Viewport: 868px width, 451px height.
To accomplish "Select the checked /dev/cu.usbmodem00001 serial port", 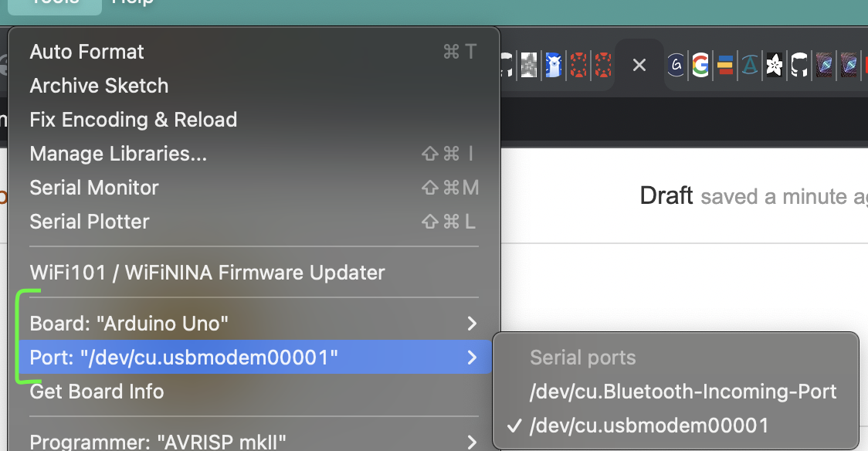I will click(649, 425).
